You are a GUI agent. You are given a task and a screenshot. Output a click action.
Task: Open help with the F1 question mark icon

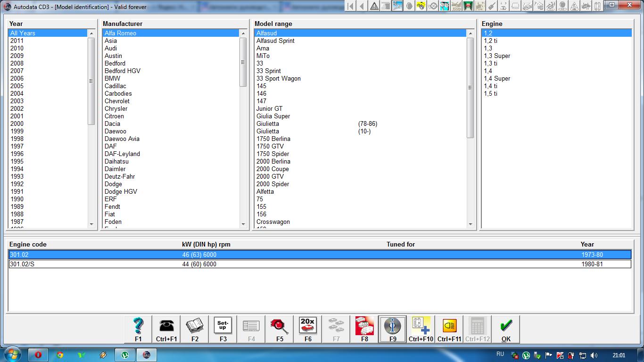[x=138, y=329]
